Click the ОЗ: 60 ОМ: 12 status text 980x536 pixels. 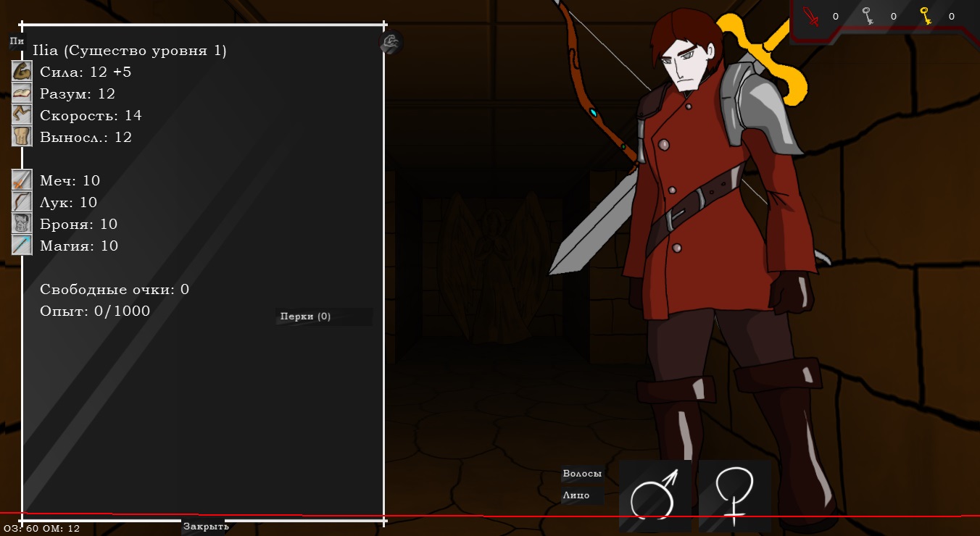pyautogui.click(x=41, y=529)
